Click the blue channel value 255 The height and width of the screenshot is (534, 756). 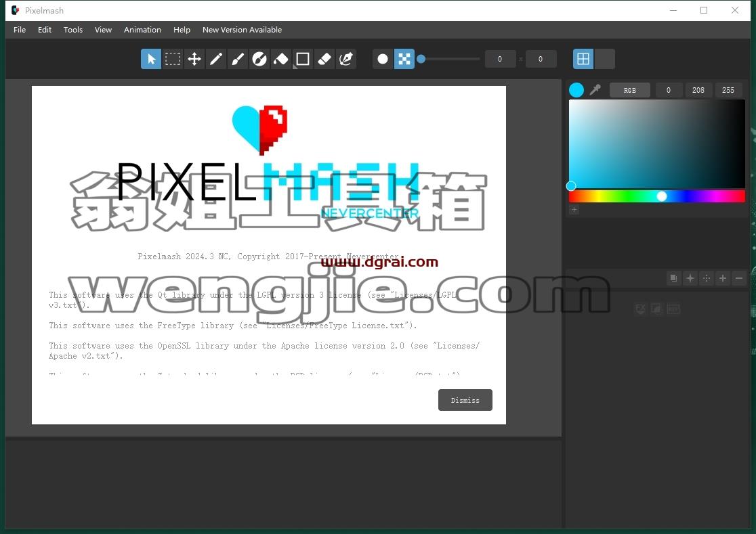point(728,90)
